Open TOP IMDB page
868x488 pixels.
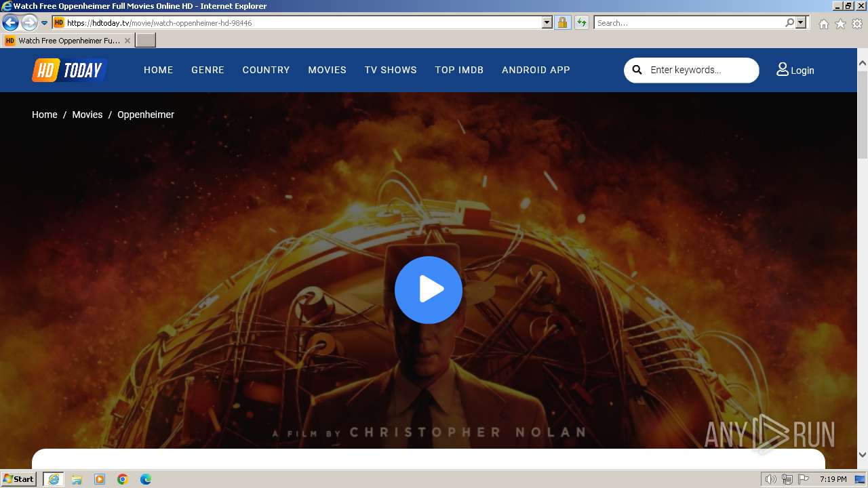[459, 70]
